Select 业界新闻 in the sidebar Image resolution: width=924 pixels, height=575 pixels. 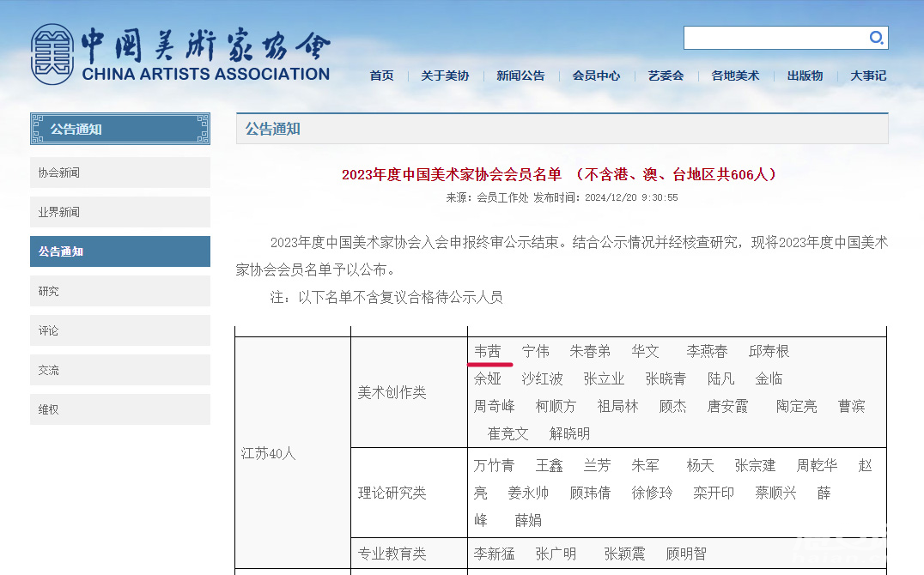120,212
